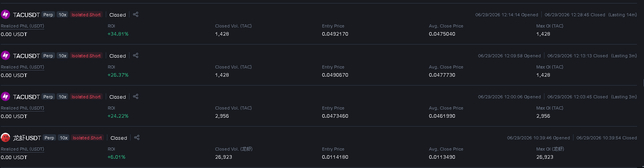Select the +34.81% ROI value
The image size is (644, 168).
pos(118,34)
